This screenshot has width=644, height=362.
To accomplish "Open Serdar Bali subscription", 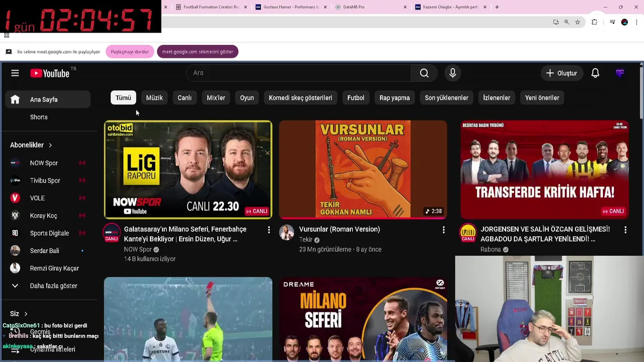I will click(x=49, y=251).
